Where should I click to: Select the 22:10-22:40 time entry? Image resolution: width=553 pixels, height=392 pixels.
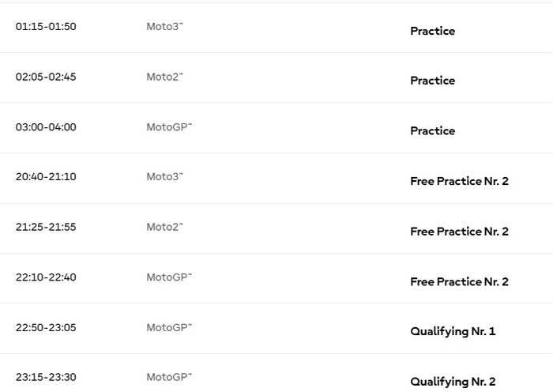click(46, 277)
